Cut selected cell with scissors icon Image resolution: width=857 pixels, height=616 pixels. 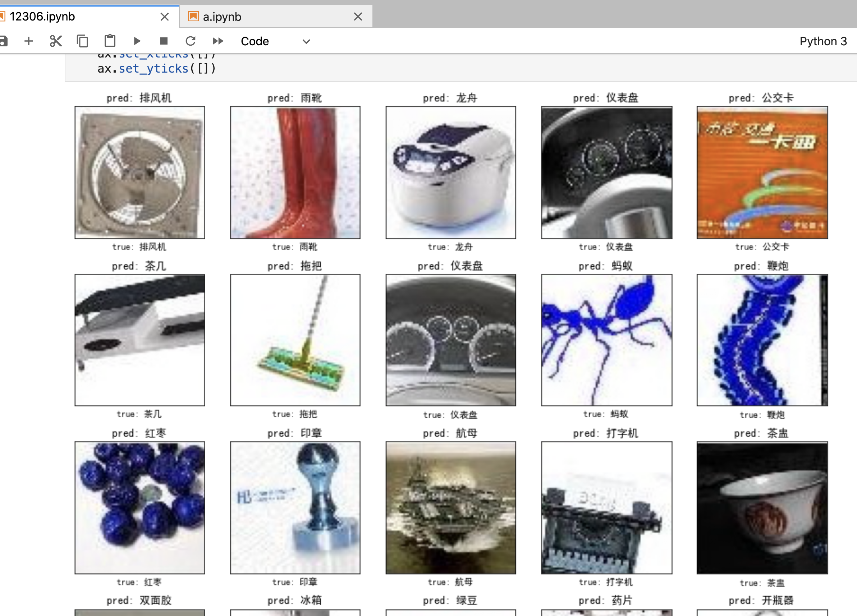click(x=56, y=41)
